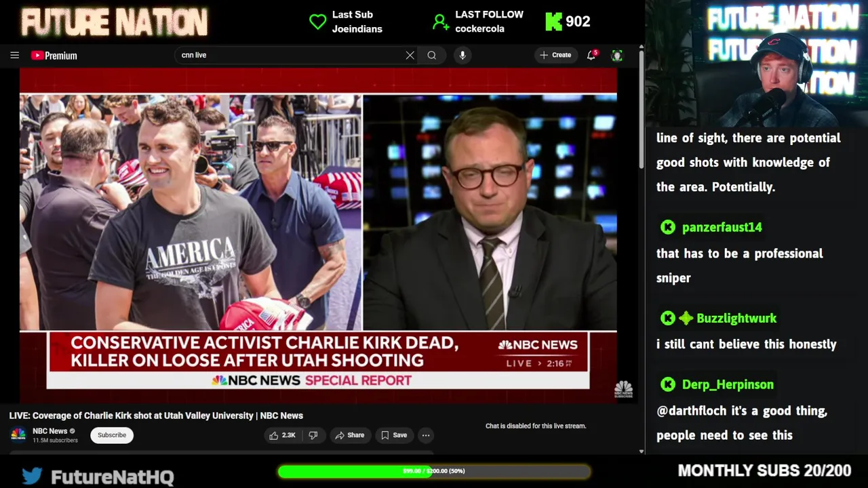Image resolution: width=868 pixels, height=488 pixels.
Task: Click the 11.5M subscribers count
Action: (55, 441)
